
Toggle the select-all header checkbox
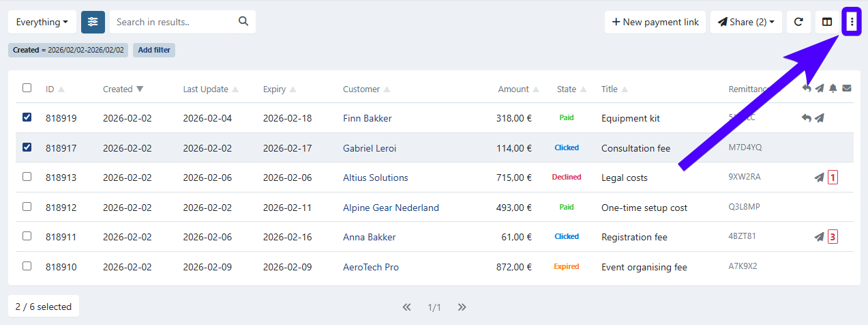point(27,88)
